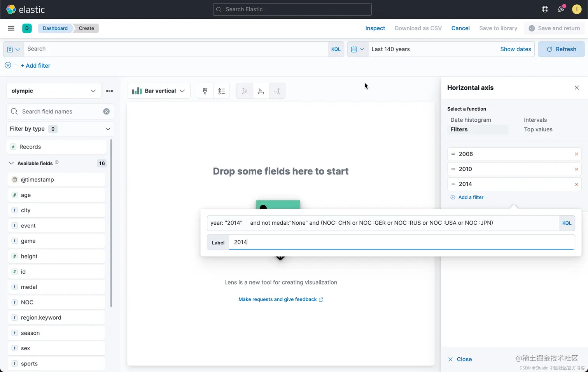Close the Horizontal axis panel
The height and width of the screenshot is (372, 588).
[x=577, y=88]
